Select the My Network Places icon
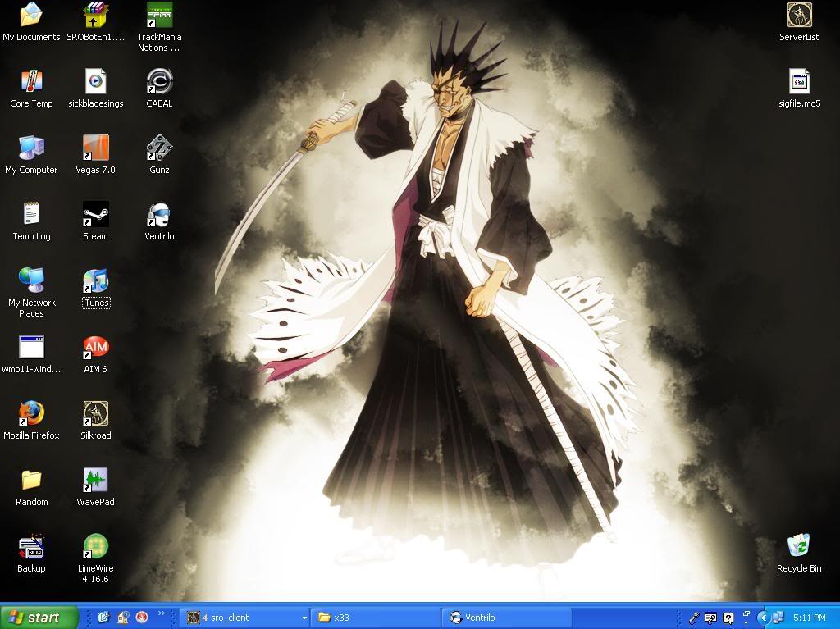The width and height of the screenshot is (840, 629). (31, 293)
